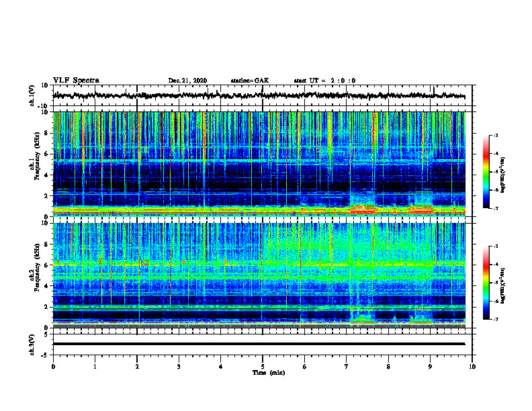Image resolution: width=532 pixels, height=411 pixels.
Task: Click time axis tick label "1"
Action: [95, 367]
